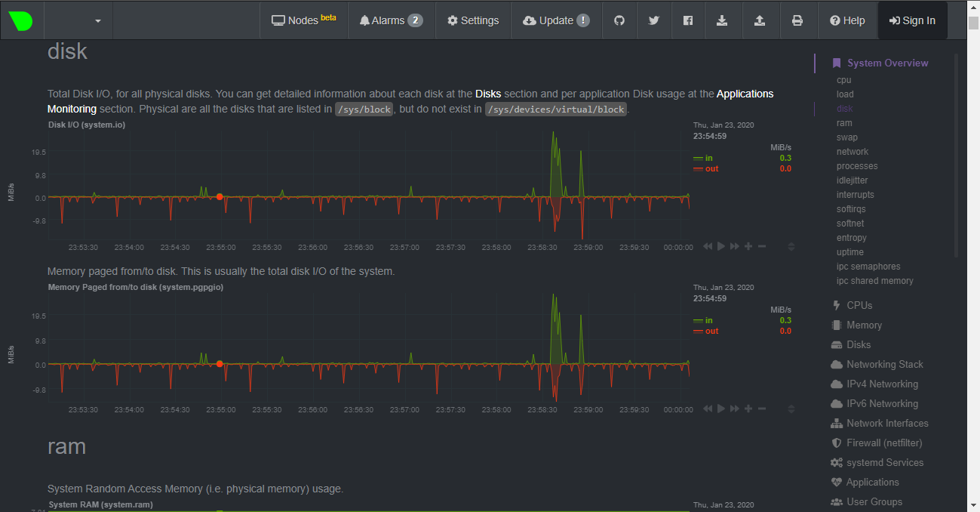Click the Sign In button
980x512 pixels.
point(912,20)
